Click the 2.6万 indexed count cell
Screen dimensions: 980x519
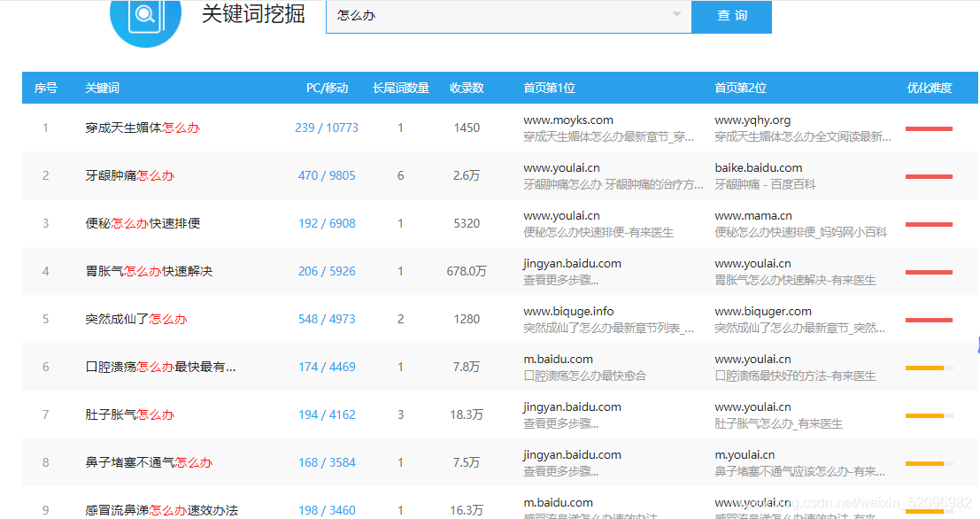(x=467, y=175)
